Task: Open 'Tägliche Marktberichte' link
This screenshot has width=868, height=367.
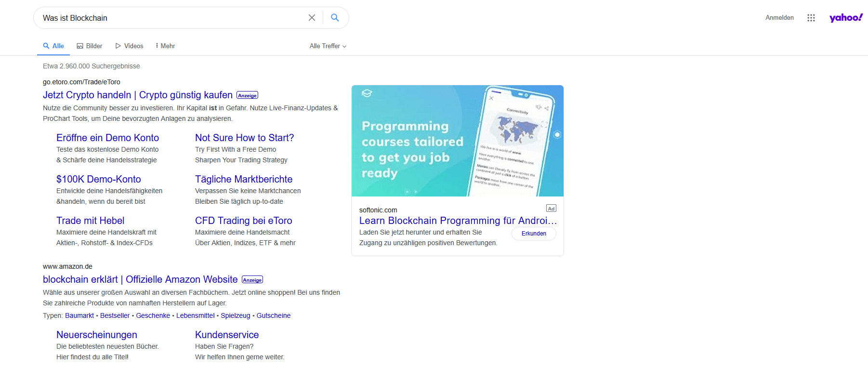Action: click(x=244, y=179)
